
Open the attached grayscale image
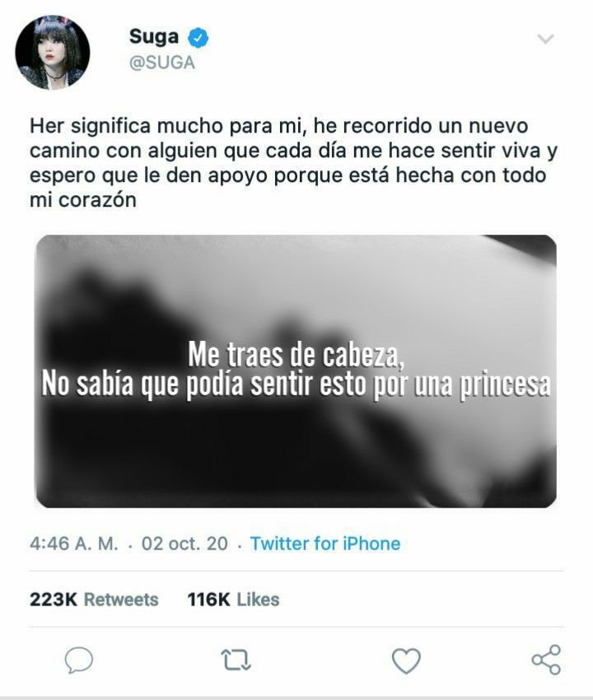pos(296,371)
